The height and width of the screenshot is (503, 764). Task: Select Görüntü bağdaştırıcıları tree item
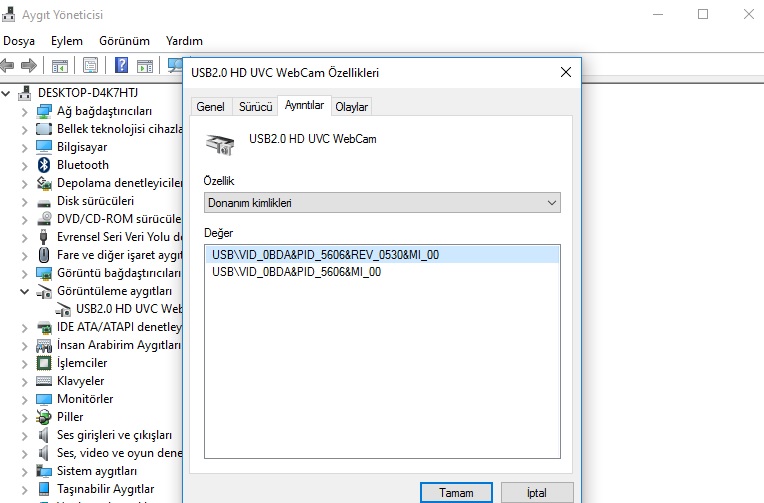pyautogui.click(x=119, y=273)
